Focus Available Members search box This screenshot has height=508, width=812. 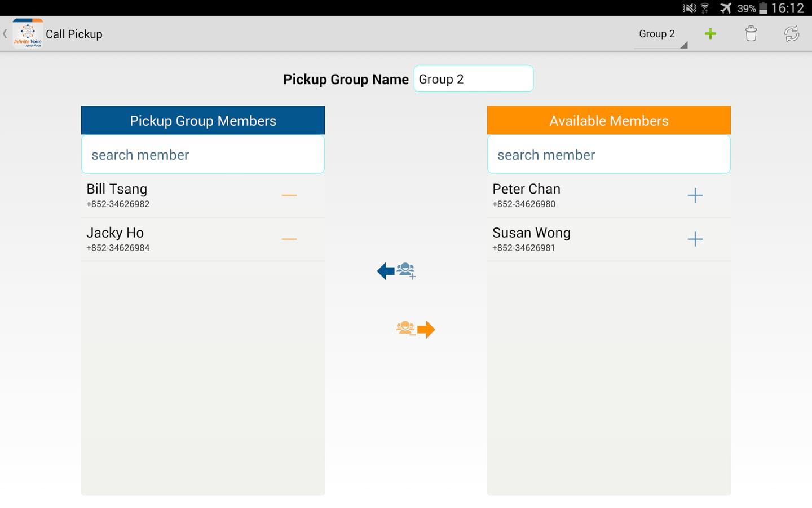(x=609, y=155)
